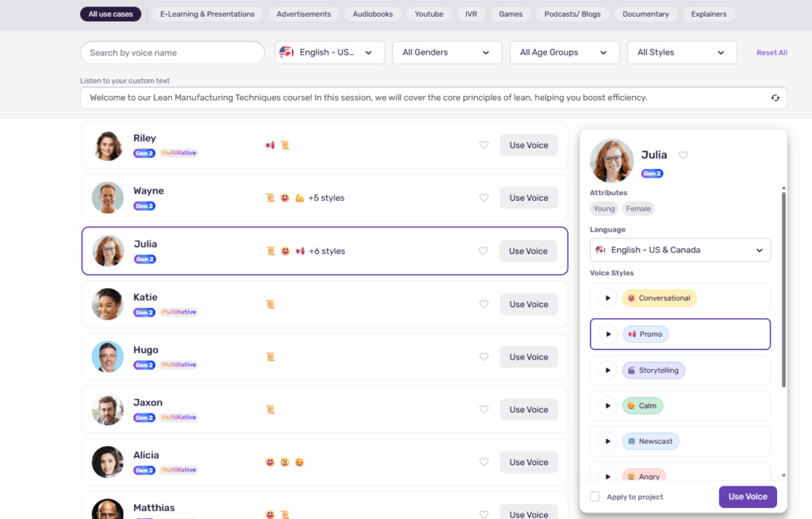Open the All Genders dropdown
The image size is (812, 519).
[446, 53]
